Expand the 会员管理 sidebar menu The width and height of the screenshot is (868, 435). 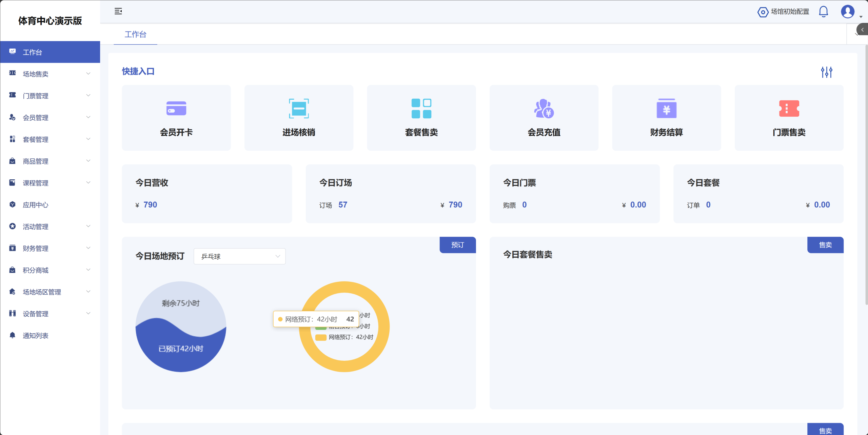[50, 118]
